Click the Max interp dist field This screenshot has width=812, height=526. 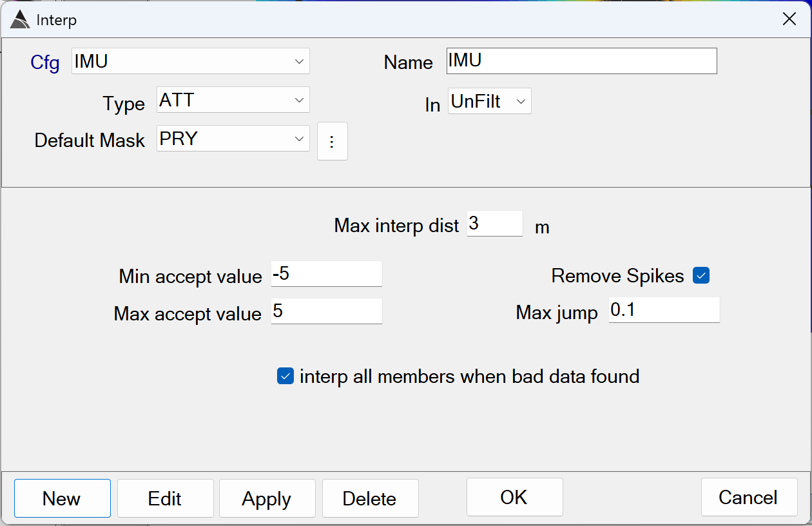(494, 224)
